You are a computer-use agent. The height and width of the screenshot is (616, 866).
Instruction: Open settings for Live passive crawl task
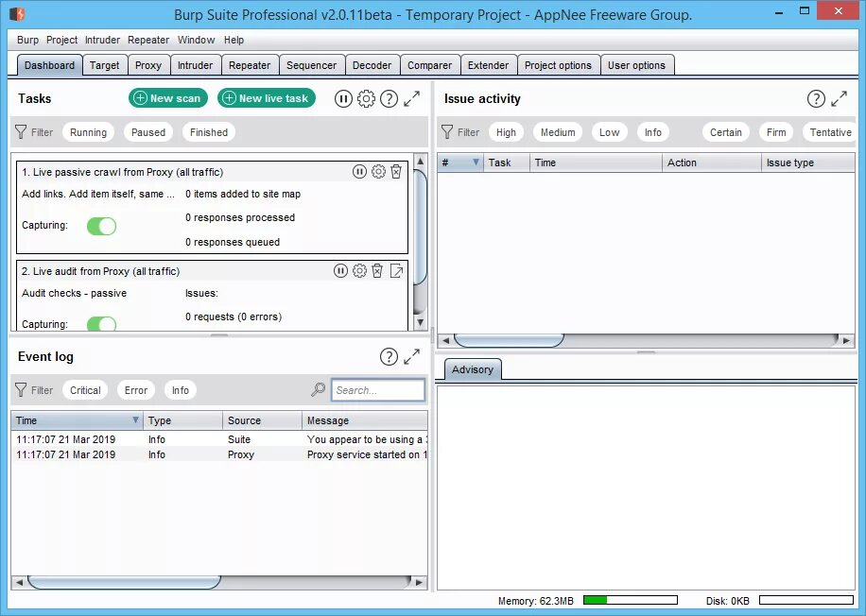point(378,172)
